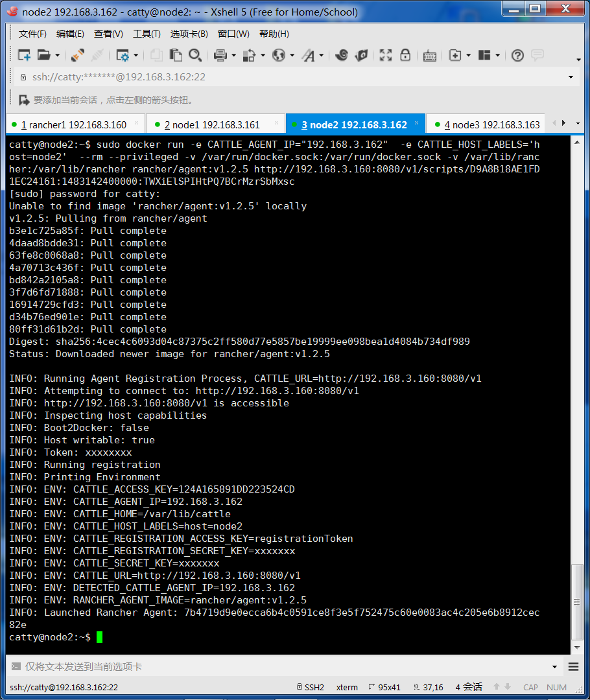Click the tab scroll left arrow
Viewport: 590px width, 700px height.
tap(554, 122)
